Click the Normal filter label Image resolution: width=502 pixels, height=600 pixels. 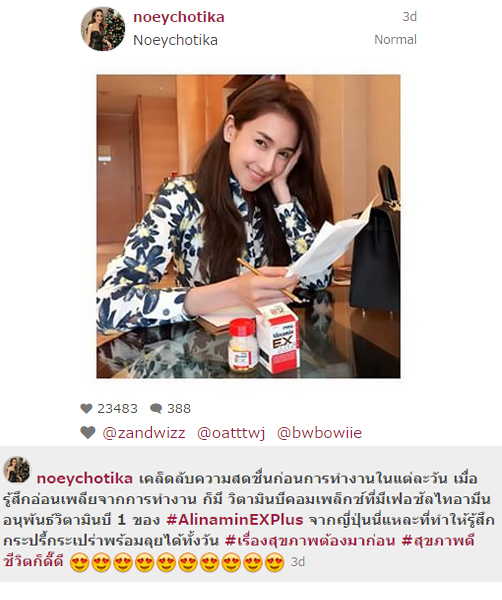point(395,39)
